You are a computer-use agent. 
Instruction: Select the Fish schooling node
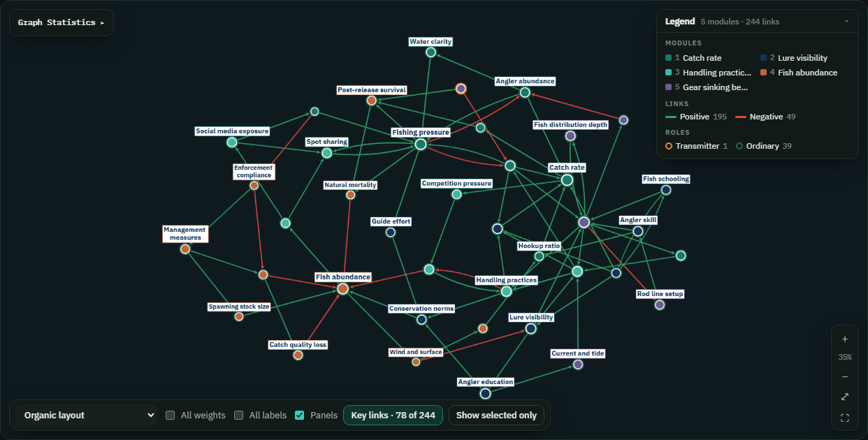coord(666,190)
